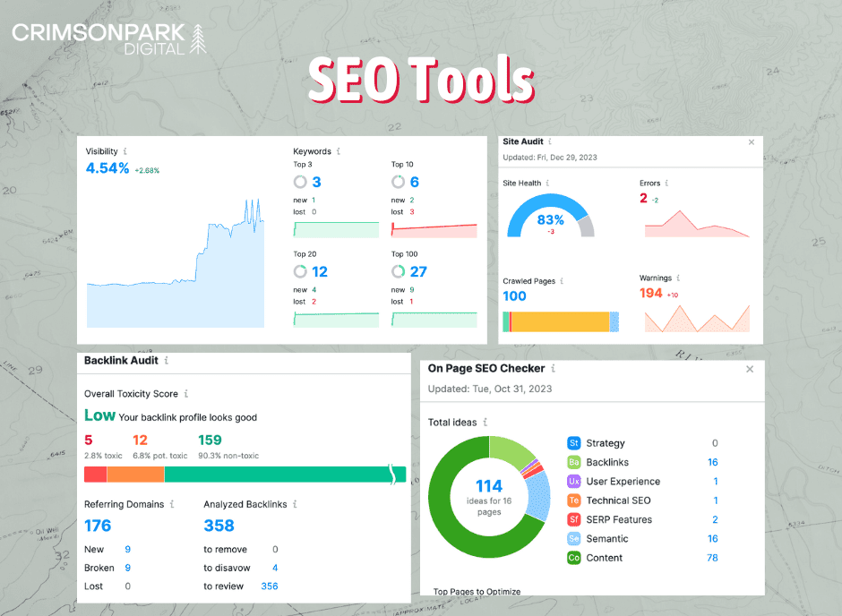
Task: Select the Semantic ideas icon
Action: point(573,538)
